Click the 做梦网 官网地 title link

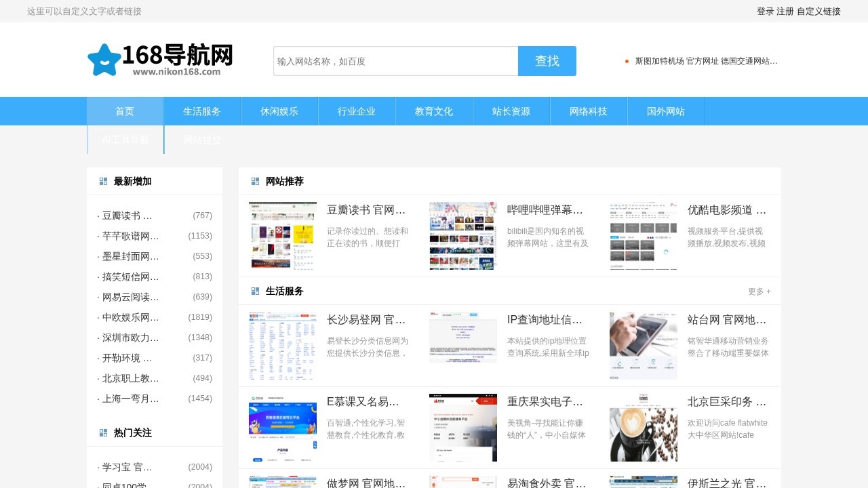366,483
